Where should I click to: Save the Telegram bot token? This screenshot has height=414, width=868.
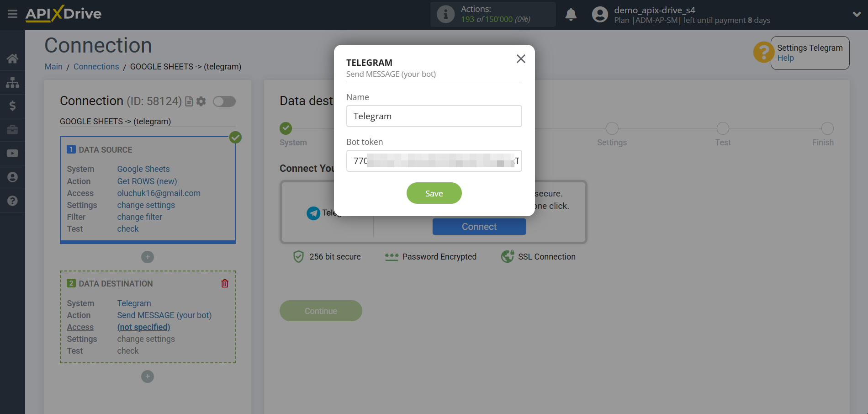(x=434, y=193)
